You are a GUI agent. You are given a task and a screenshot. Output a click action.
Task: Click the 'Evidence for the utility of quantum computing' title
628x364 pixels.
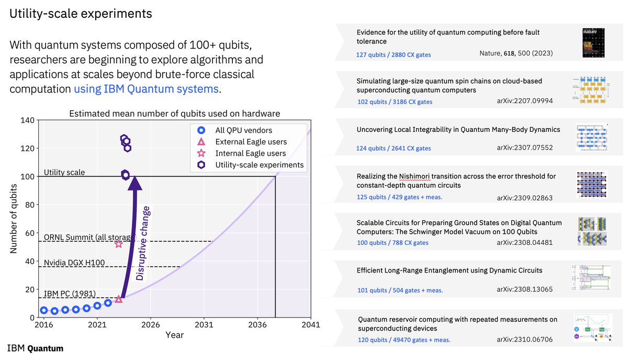point(448,37)
